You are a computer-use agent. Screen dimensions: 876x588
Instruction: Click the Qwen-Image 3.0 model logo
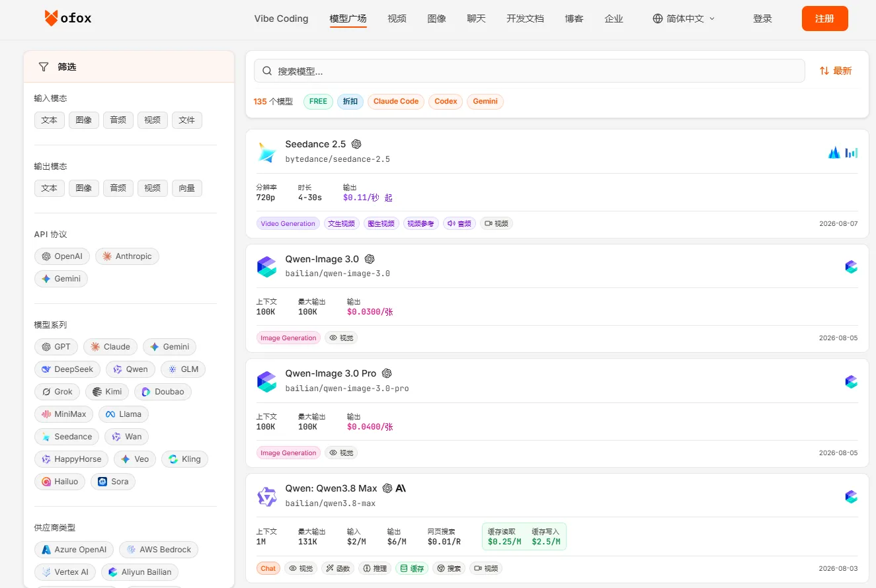[x=267, y=267]
